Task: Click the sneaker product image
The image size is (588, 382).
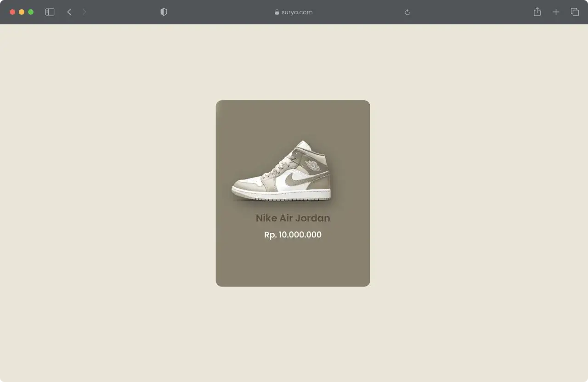Action: (281, 172)
